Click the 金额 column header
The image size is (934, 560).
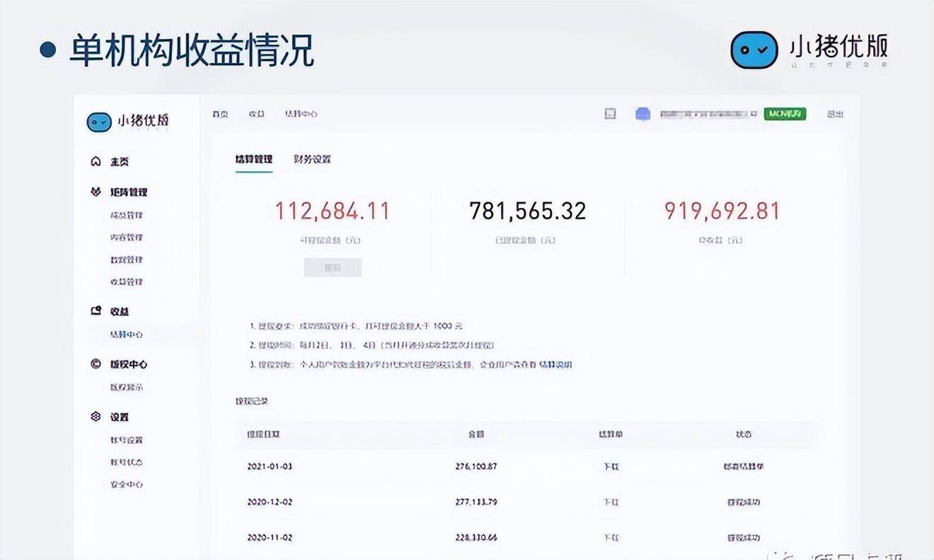(x=476, y=434)
